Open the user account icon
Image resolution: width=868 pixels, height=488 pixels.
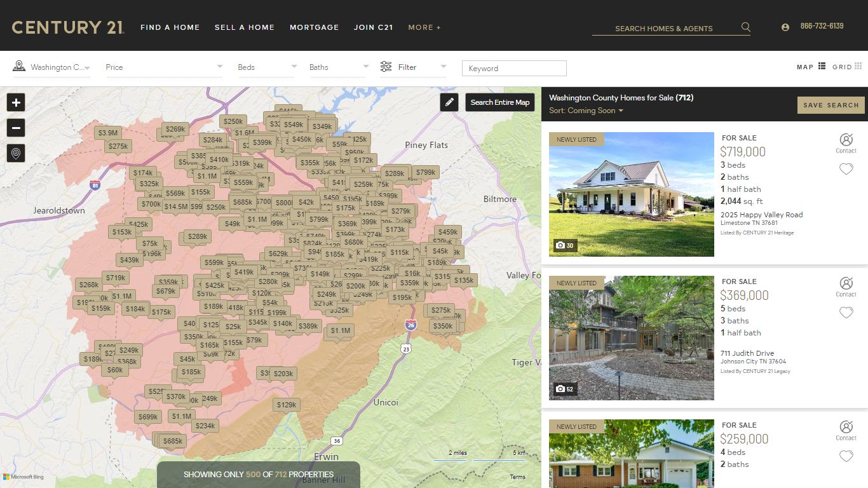coord(785,27)
